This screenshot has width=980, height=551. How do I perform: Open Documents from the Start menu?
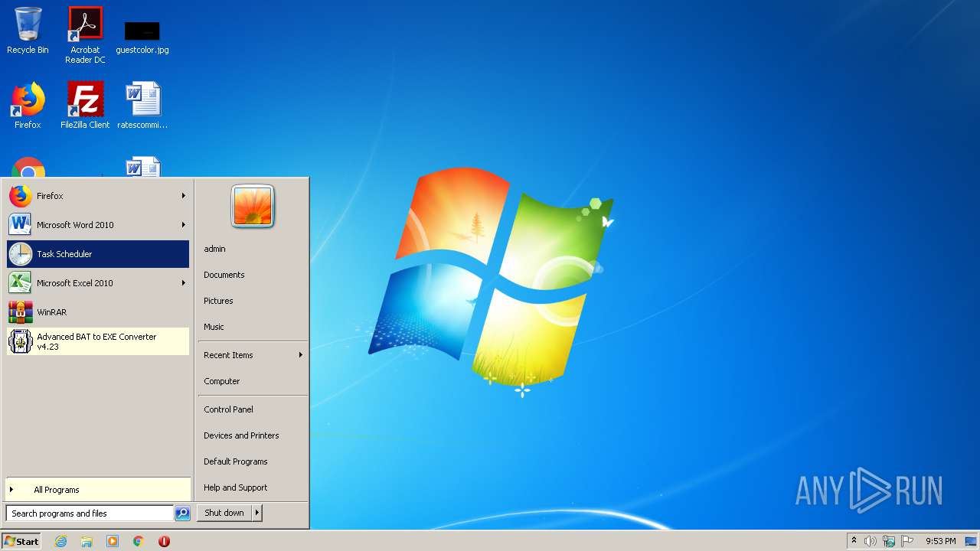click(x=224, y=275)
